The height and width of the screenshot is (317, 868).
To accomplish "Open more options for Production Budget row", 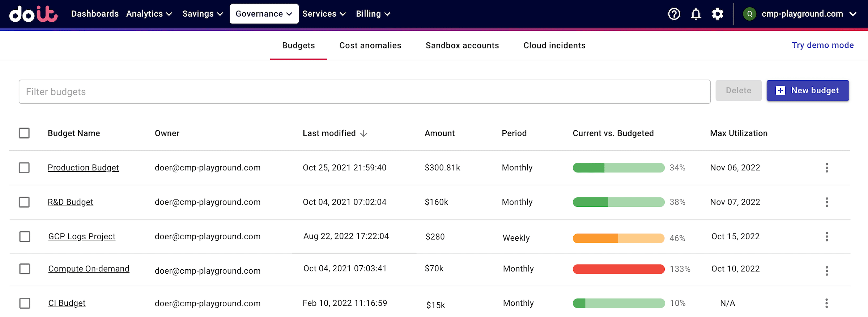I will [826, 168].
